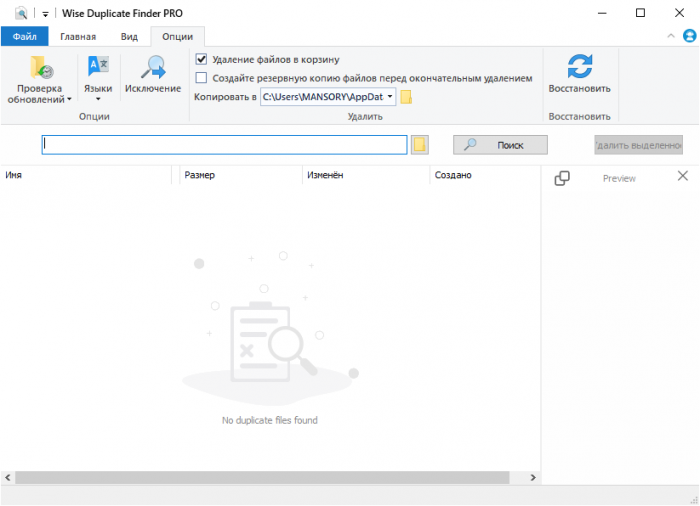Click the Preview label
The image size is (700, 506).
619,178
